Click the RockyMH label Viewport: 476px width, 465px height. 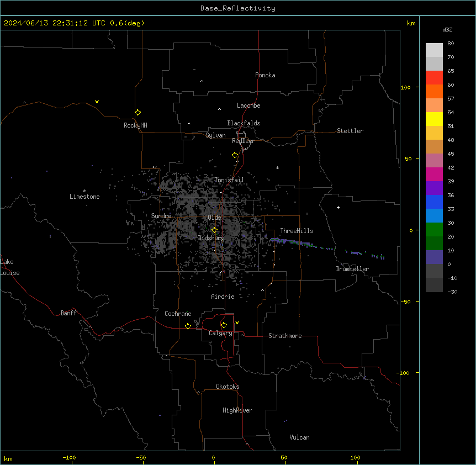point(135,125)
